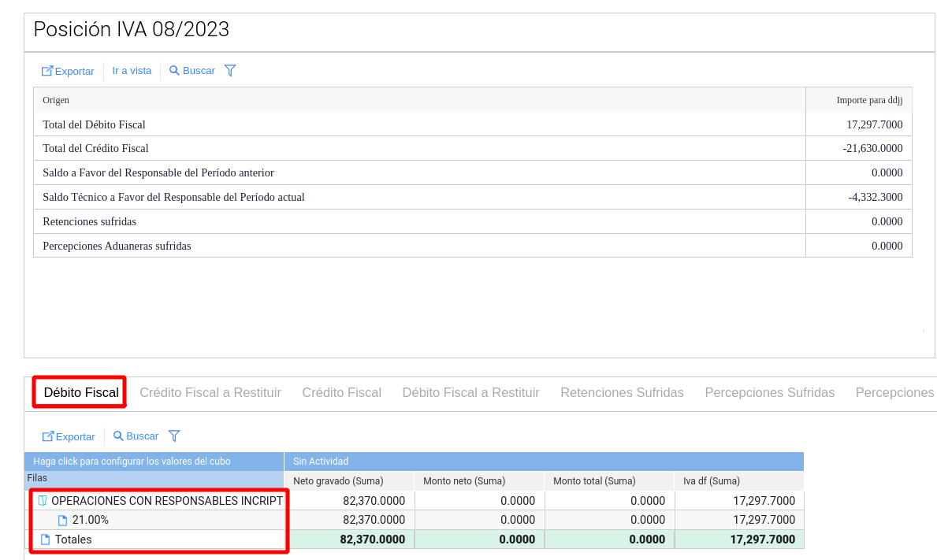
Task: Select the 21.00% tree row
Action: (90, 520)
